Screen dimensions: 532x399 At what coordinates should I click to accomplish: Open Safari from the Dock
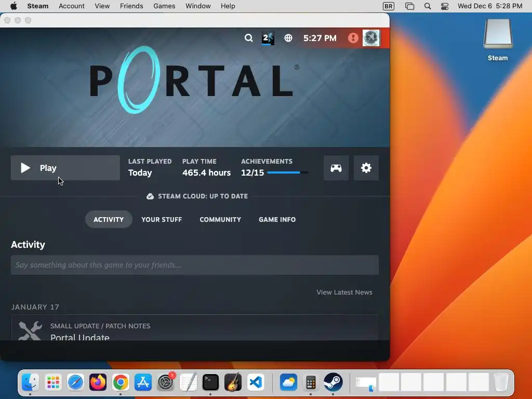[x=75, y=382]
